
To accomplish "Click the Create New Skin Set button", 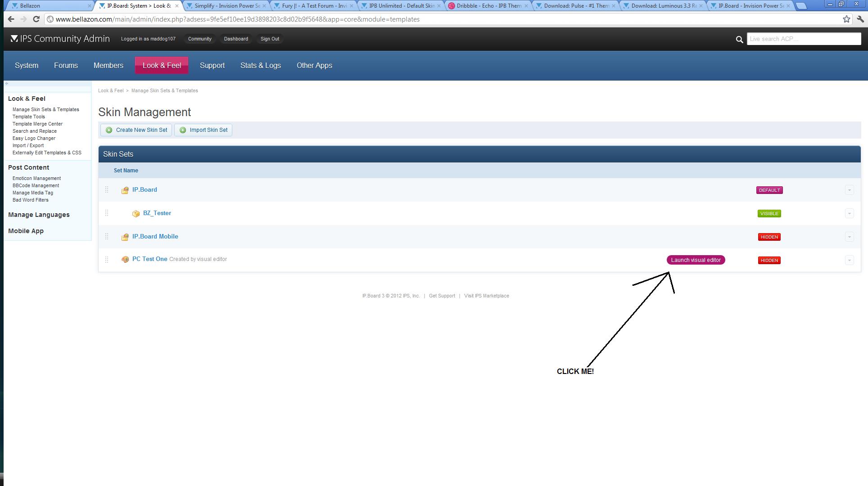I will 136,130.
